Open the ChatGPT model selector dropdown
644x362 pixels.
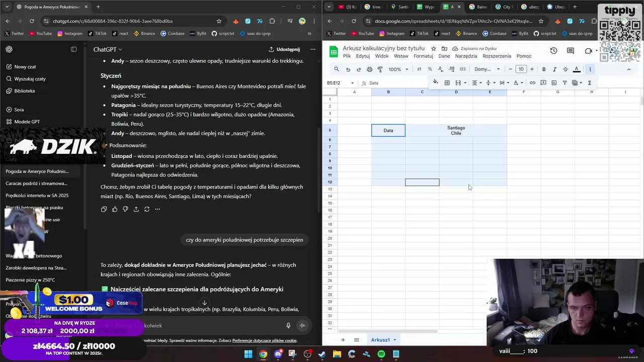pyautogui.click(x=108, y=49)
